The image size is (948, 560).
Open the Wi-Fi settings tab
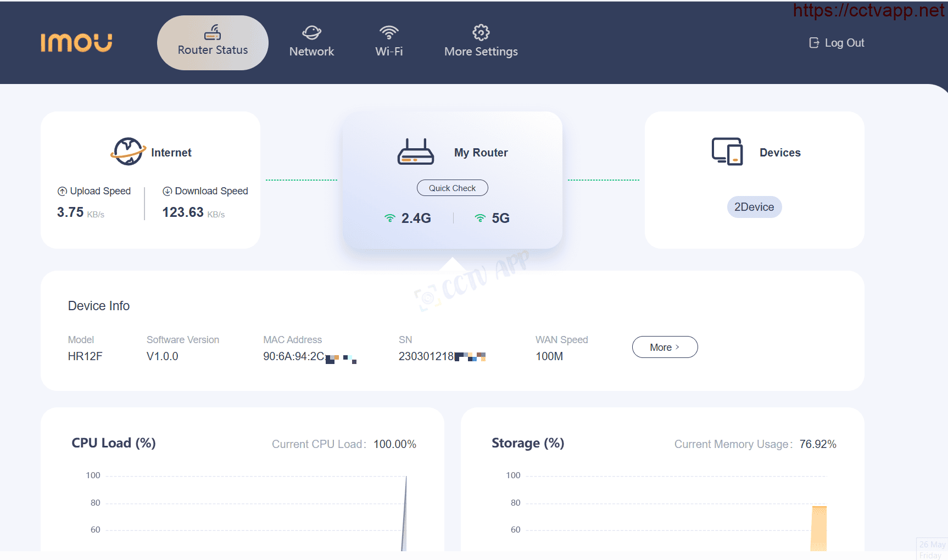click(389, 41)
